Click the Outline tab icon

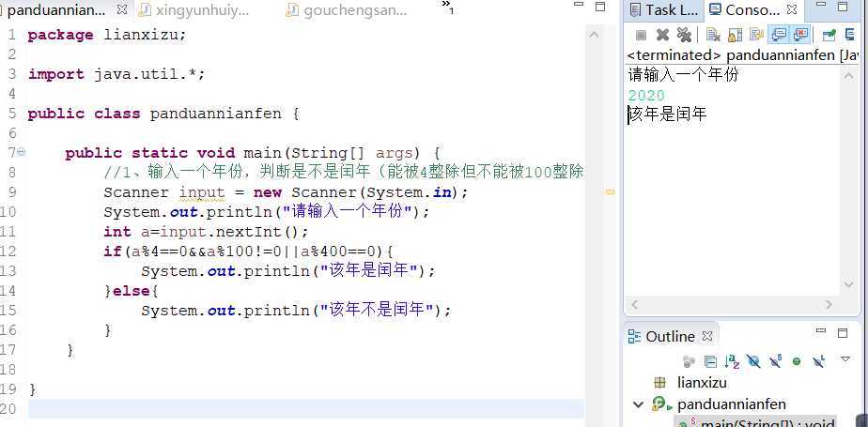(x=634, y=336)
